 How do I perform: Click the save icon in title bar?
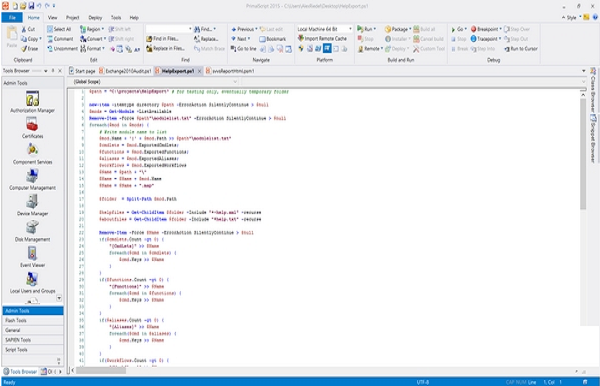click(31, 6)
